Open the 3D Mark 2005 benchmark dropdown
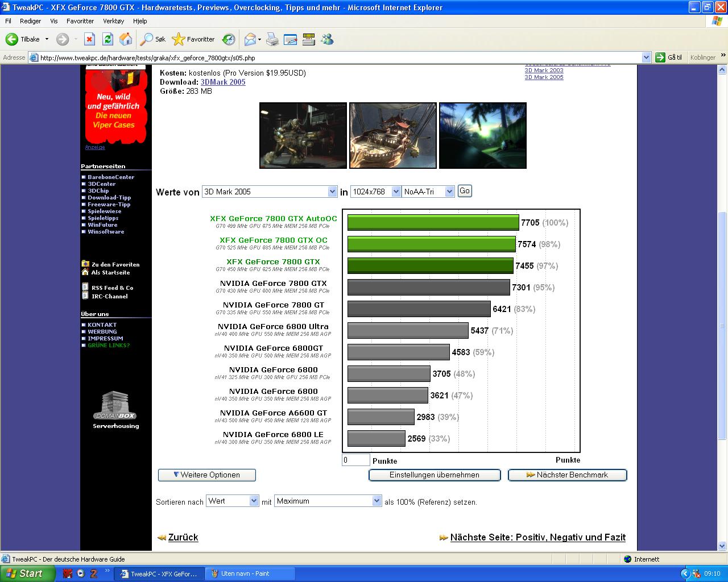The height and width of the screenshot is (582, 728). coord(270,192)
